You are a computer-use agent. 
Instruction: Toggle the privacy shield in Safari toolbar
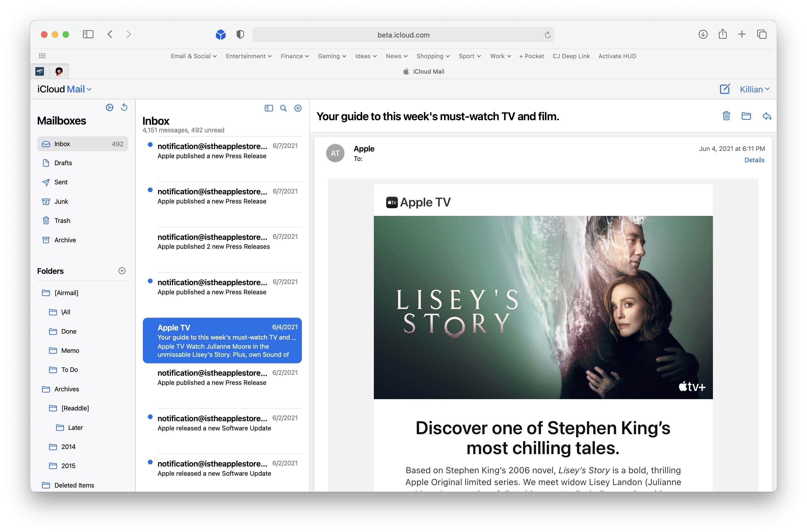pos(240,34)
